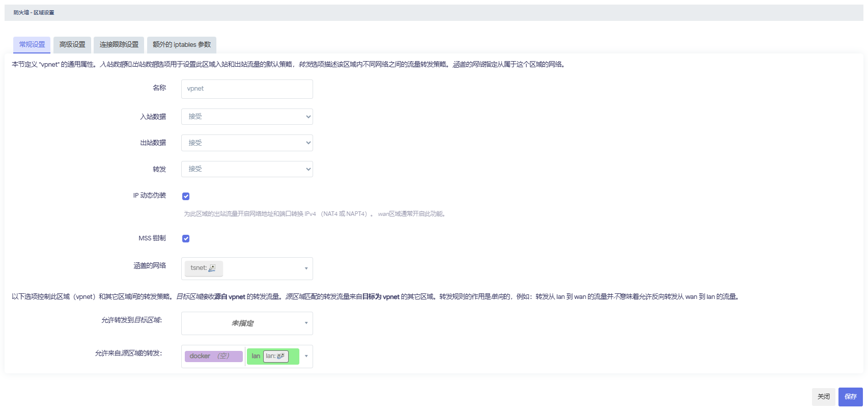
Task: Toggle the IP 动态伪装 checkbox
Action: pyautogui.click(x=186, y=196)
